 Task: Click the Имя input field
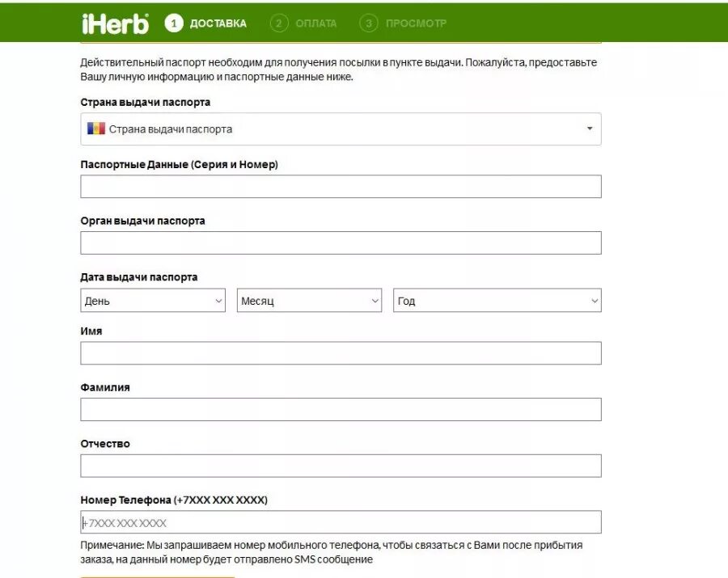[341, 353]
